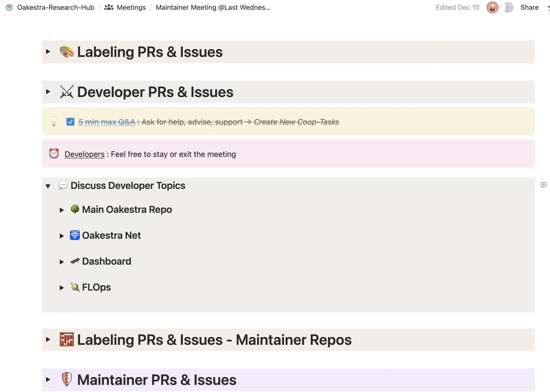Expand the Dashboard toggle arrow
Screen dimensions: 550x392
tap(62, 262)
